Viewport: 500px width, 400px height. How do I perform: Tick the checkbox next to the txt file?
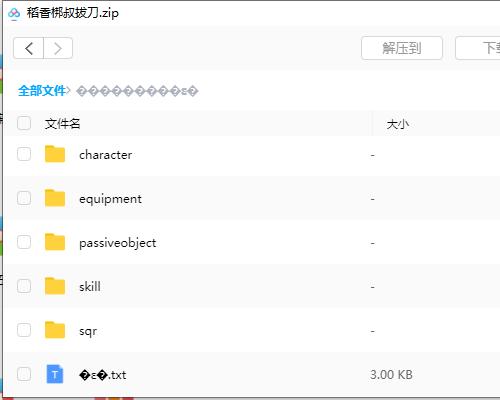click(24, 374)
